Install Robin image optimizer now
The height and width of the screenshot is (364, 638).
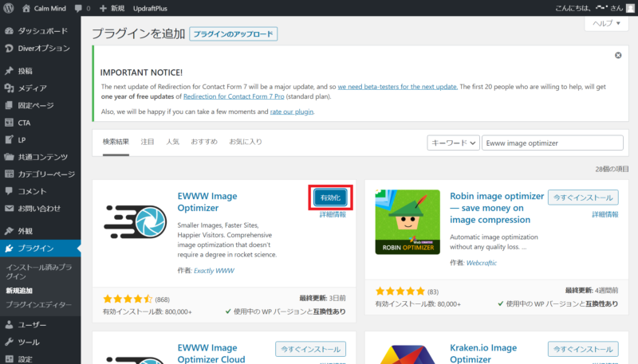[x=583, y=198]
